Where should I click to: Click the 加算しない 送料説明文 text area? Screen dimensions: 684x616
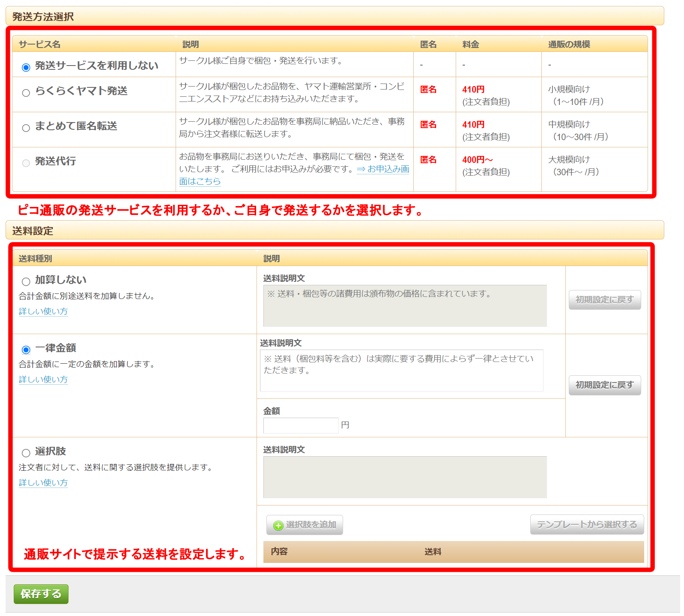pos(405,306)
